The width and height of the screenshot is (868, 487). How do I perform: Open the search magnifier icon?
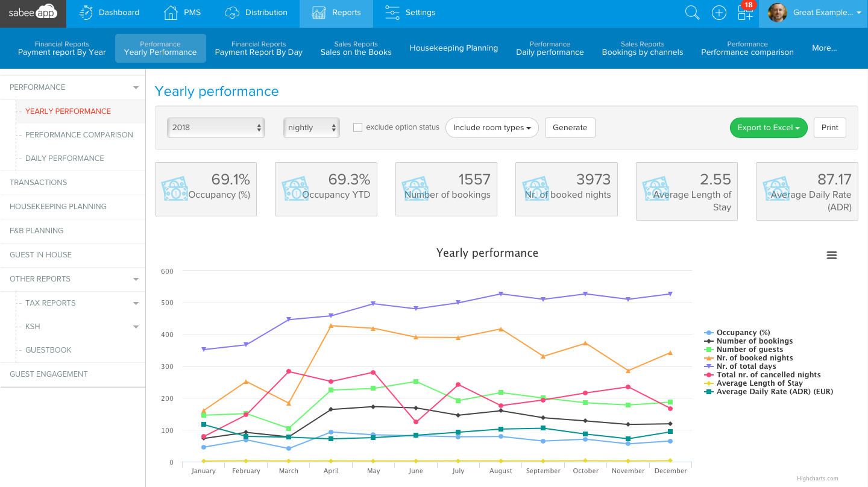coord(693,13)
